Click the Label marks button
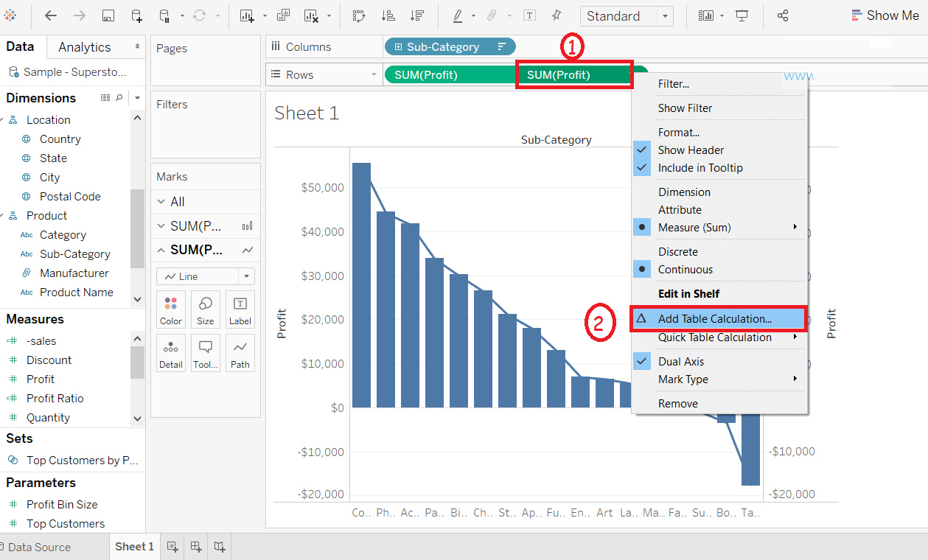928x560 pixels. (x=240, y=310)
